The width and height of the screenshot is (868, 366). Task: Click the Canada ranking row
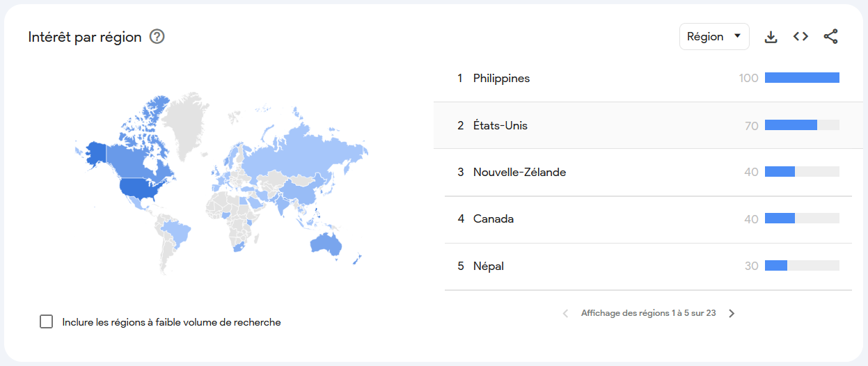[494, 219]
